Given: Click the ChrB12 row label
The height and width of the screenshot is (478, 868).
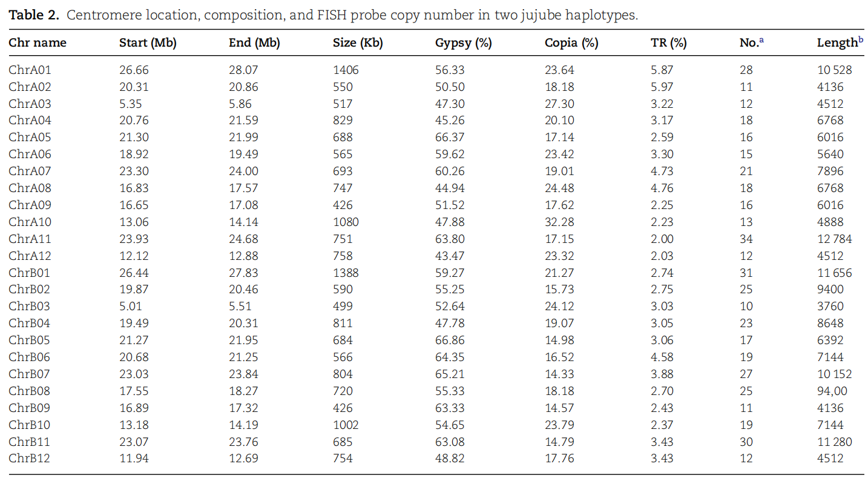Looking at the screenshot, I should pos(30,459).
